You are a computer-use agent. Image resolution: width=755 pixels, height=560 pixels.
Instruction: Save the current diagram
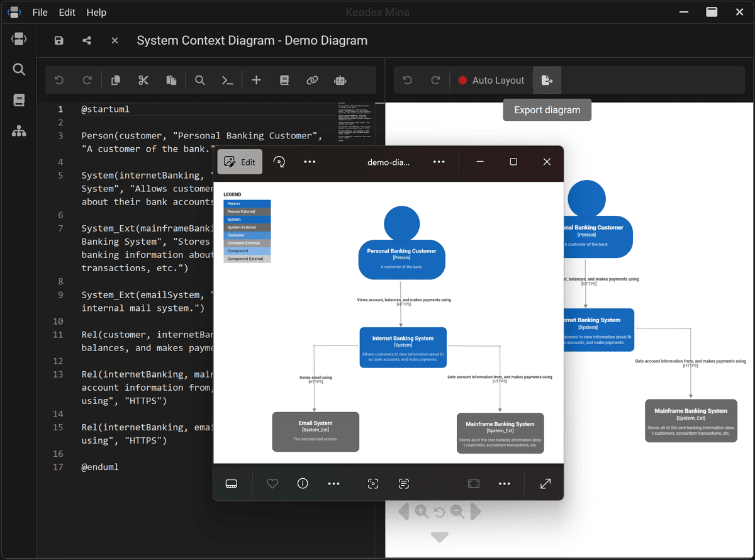(x=59, y=40)
